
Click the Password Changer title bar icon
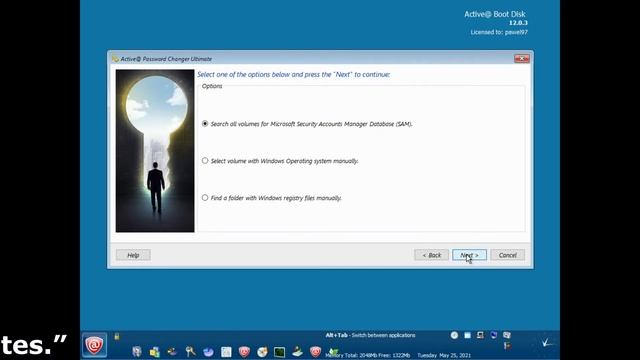tap(115, 59)
